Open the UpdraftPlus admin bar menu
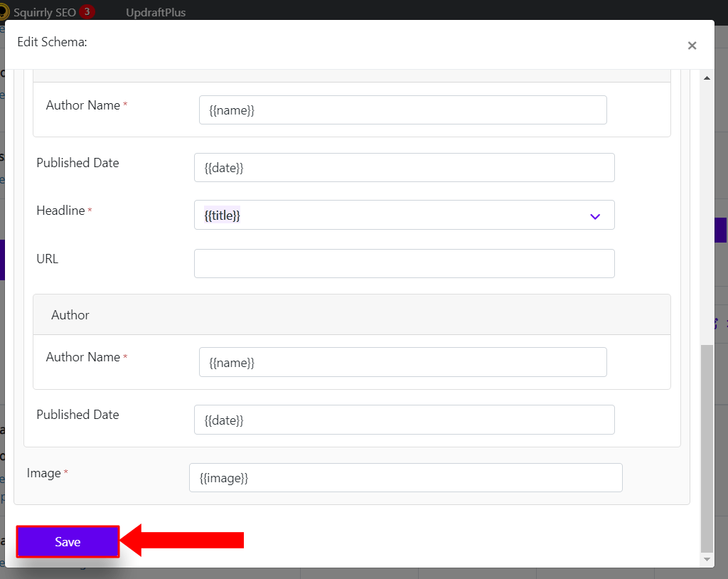728x579 pixels. 156,13
